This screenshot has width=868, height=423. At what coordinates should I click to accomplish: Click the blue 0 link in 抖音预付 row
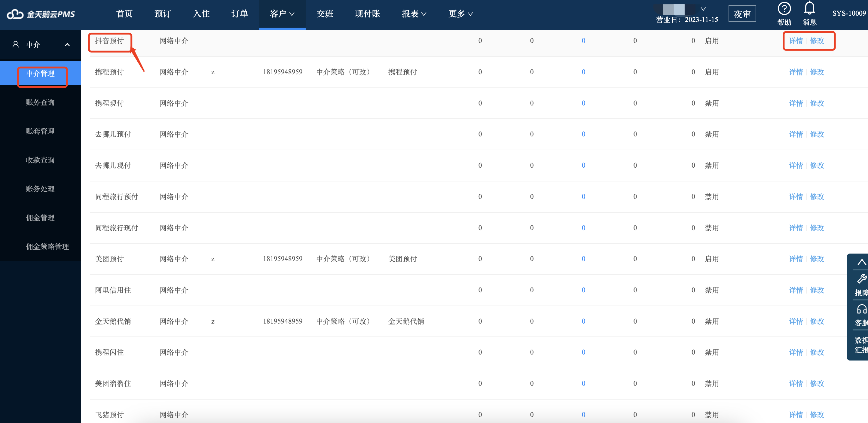click(583, 41)
